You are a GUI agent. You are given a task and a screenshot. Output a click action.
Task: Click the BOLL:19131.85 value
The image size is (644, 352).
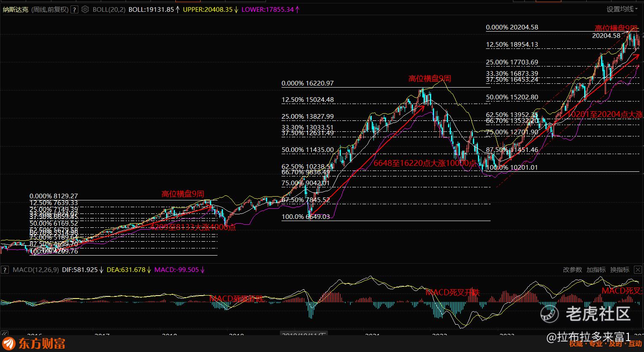(x=151, y=9)
